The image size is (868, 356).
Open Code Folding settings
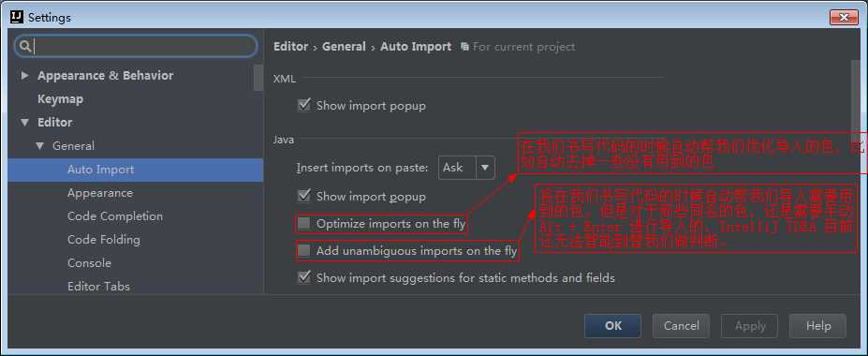[x=104, y=240]
